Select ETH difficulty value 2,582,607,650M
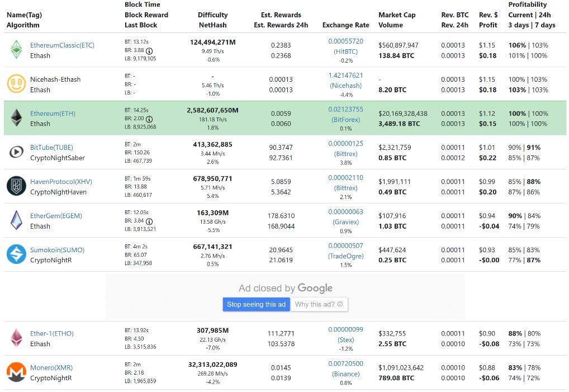Viewport: 569px width, 392px height. click(x=212, y=110)
